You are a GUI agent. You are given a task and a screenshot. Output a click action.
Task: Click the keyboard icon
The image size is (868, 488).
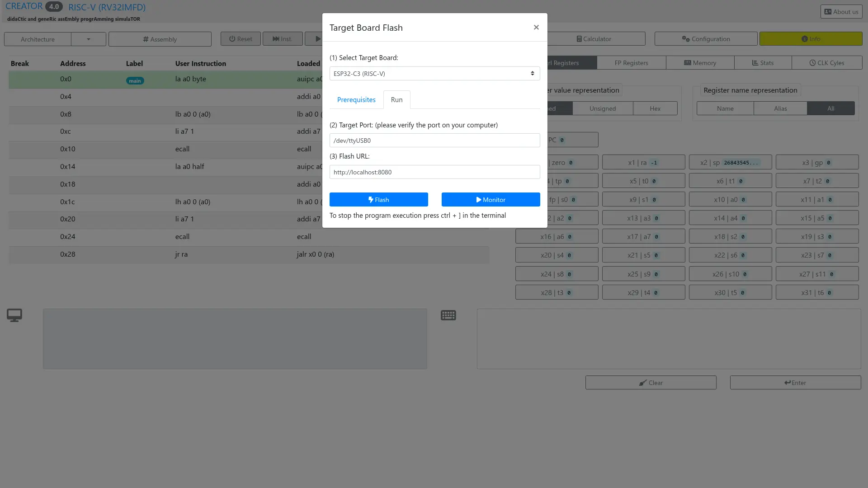coord(448,315)
